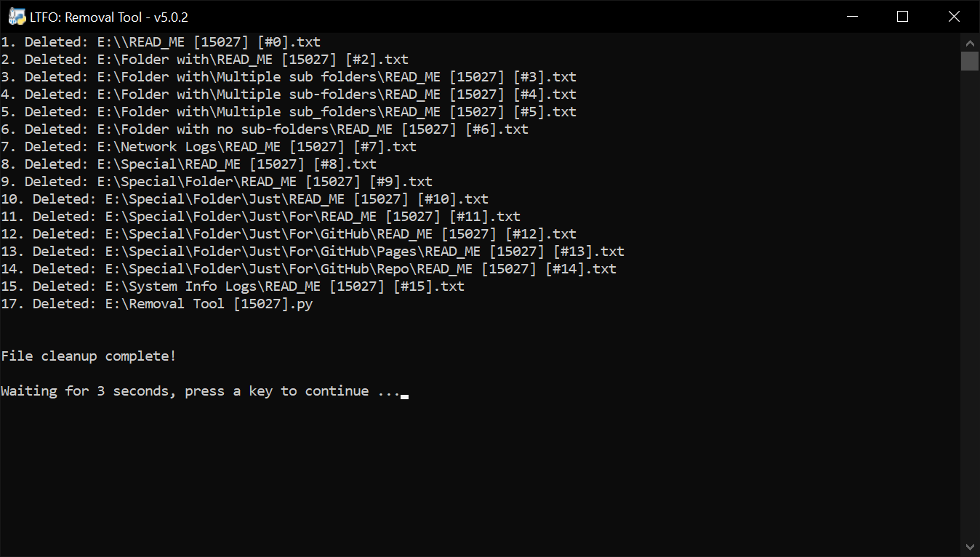
Task: Click line 3 'Multiple sub folders' entry
Action: pyautogui.click(x=289, y=77)
